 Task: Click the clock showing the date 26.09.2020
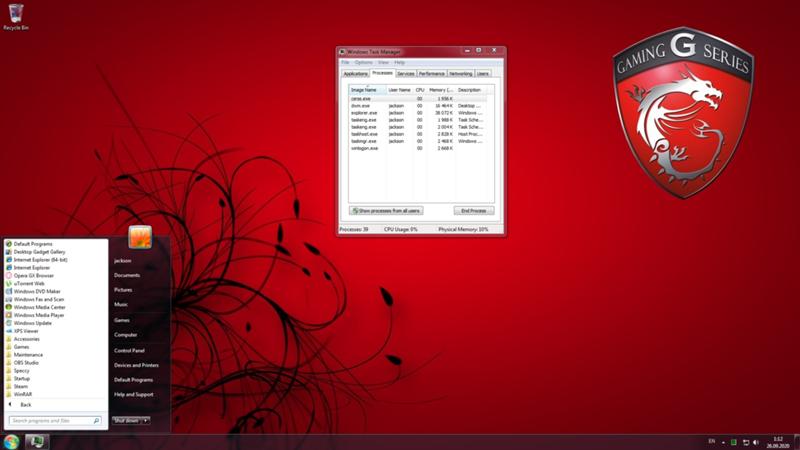[x=778, y=442]
